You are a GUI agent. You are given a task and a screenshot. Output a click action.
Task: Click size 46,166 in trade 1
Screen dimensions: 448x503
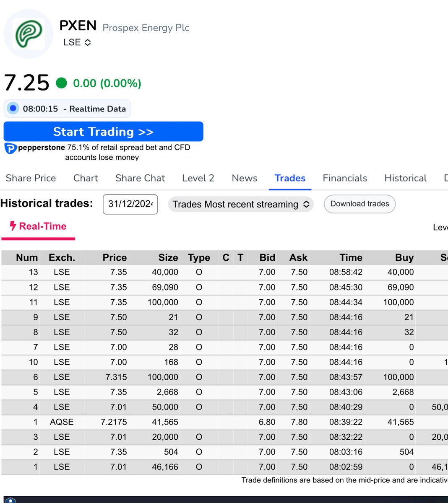[x=165, y=467]
